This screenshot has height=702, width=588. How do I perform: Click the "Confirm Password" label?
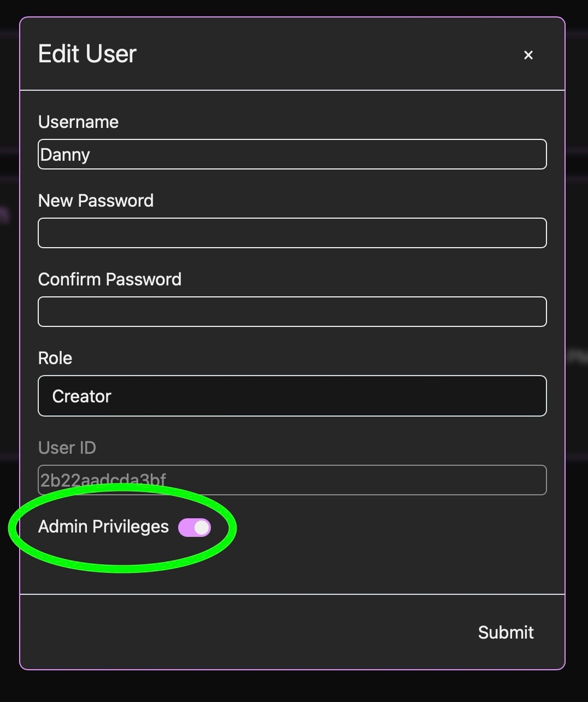point(109,279)
